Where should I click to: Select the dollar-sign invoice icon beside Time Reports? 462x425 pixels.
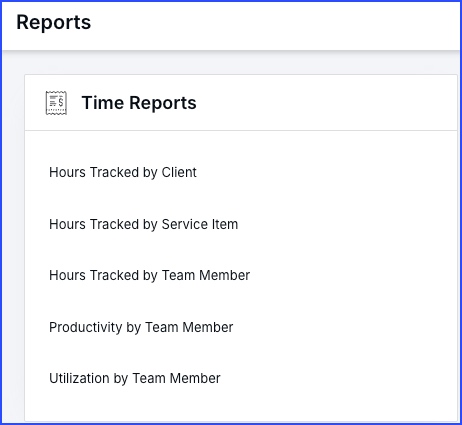point(56,103)
